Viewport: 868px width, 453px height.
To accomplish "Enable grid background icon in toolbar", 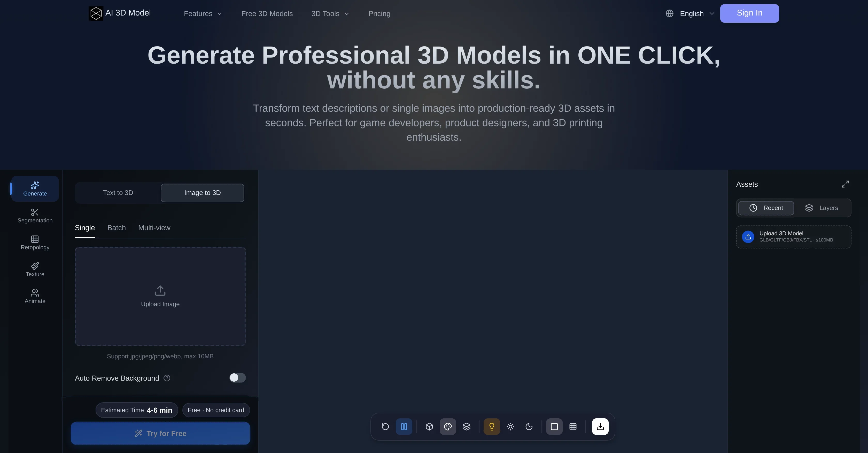I will click(x=573, y=426).
